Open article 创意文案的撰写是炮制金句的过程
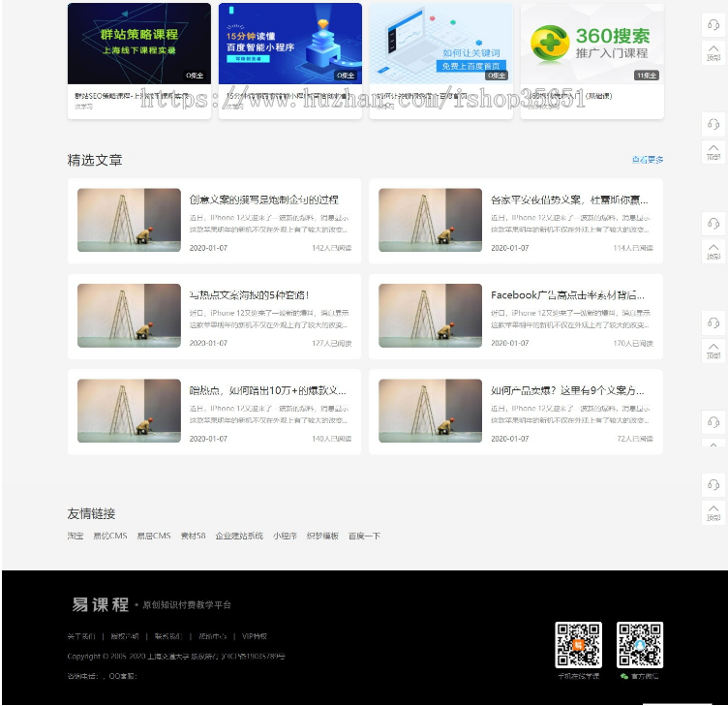Viewport: 728px width, 706px height. tap(263, 200)
